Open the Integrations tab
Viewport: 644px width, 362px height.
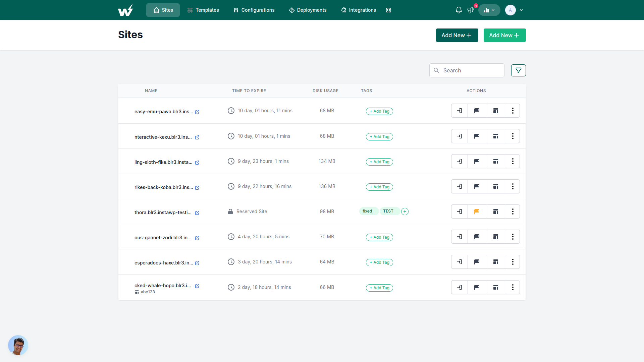[358, 10]
